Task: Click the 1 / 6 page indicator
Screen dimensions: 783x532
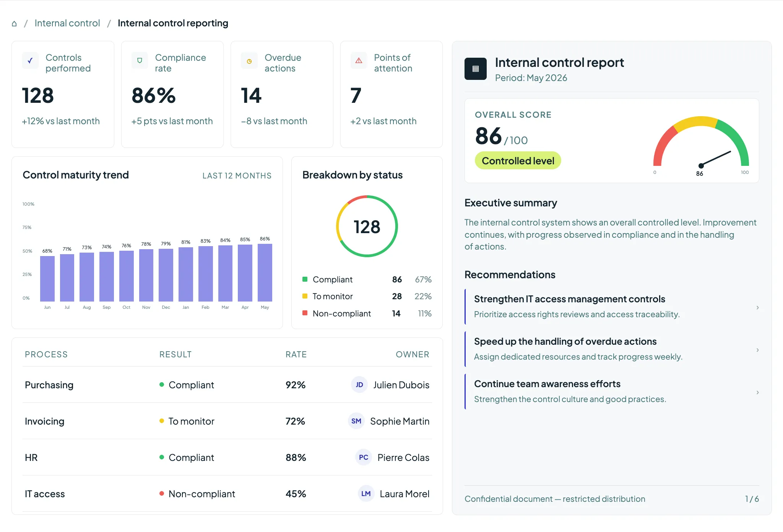Action: [x=752, y=499]
